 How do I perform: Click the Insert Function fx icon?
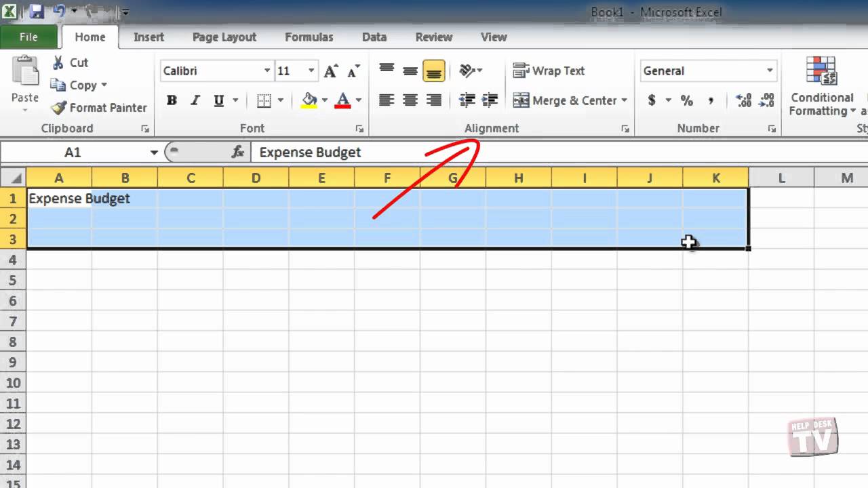(x=237, y=152)
